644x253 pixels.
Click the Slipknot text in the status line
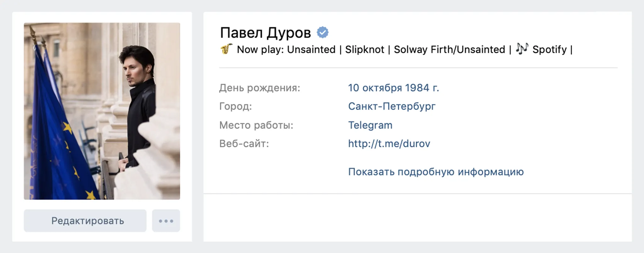click(x=365, y=49)
